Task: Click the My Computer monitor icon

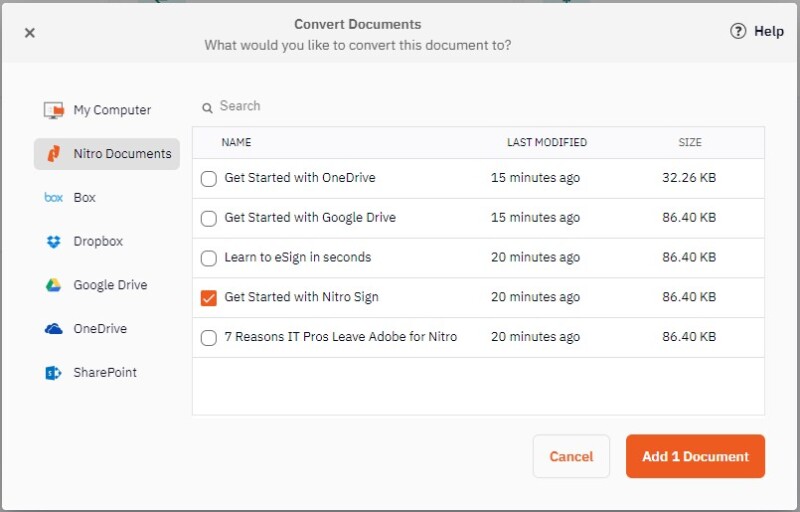Action: pos(54,110)
